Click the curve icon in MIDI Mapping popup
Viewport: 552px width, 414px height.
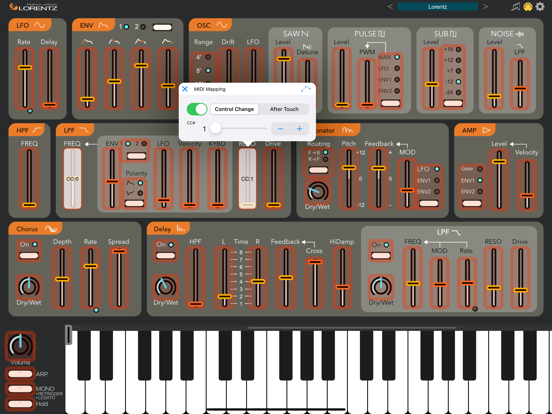coord(306,89)
